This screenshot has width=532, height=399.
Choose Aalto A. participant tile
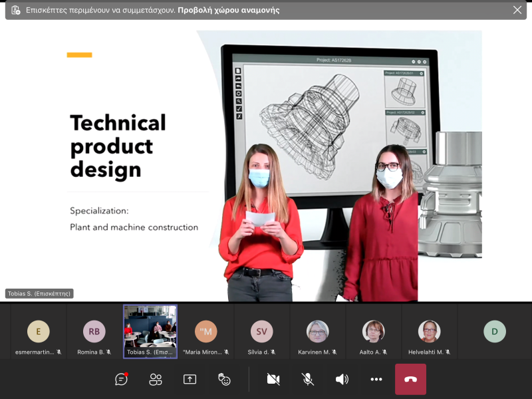[373, 331]
